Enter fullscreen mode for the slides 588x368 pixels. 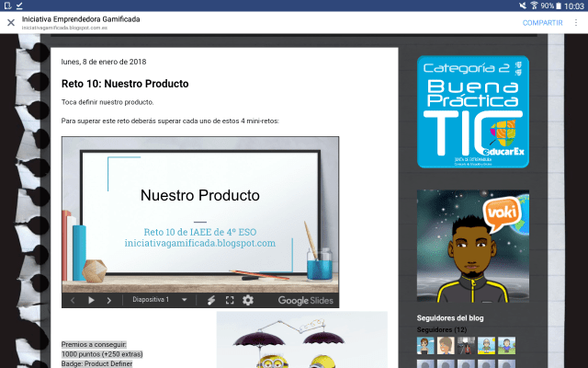coord(229,300)
